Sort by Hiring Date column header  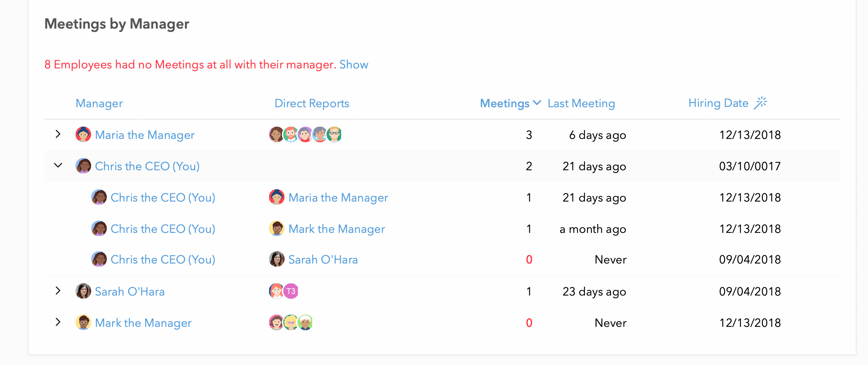pyautogui.click(x=718, y=103)
